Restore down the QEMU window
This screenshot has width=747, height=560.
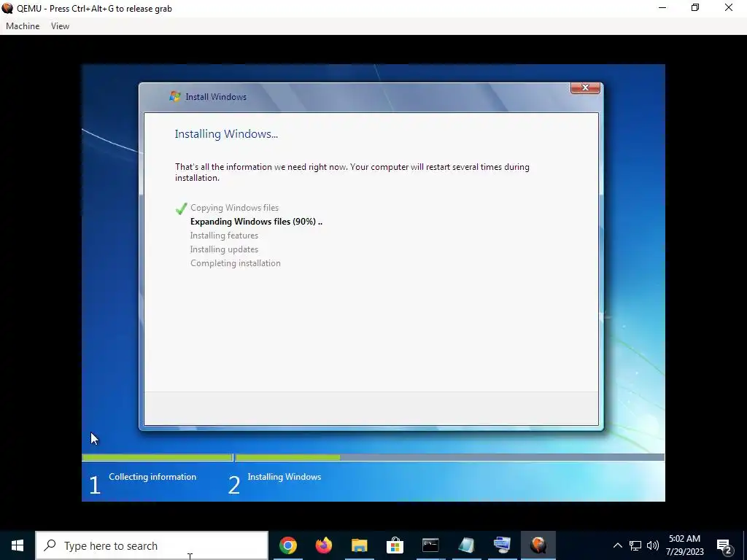click(695, 7)
